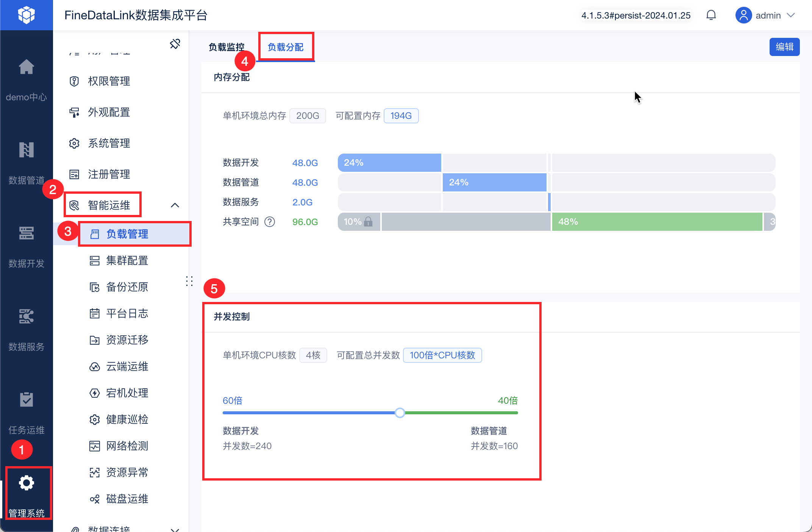Click the 4核 CPU value
The width and height of the screenshot is (812, 532).
pos(313,355)
